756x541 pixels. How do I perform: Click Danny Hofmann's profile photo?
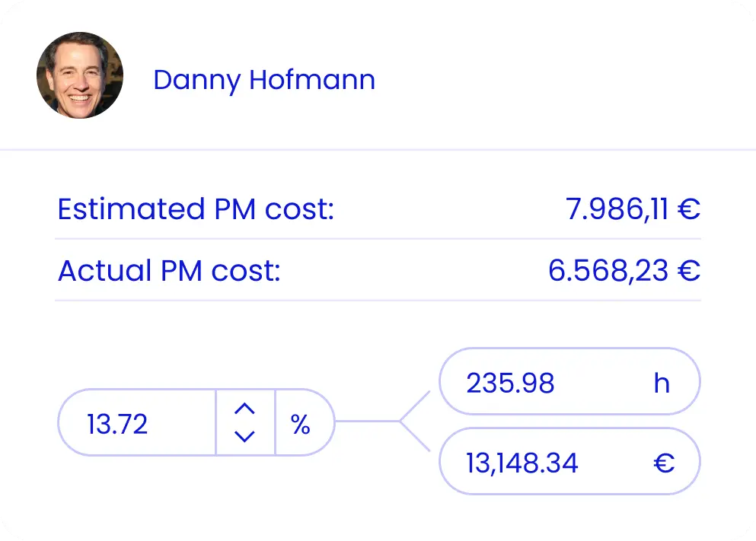(x=80, y=75)
